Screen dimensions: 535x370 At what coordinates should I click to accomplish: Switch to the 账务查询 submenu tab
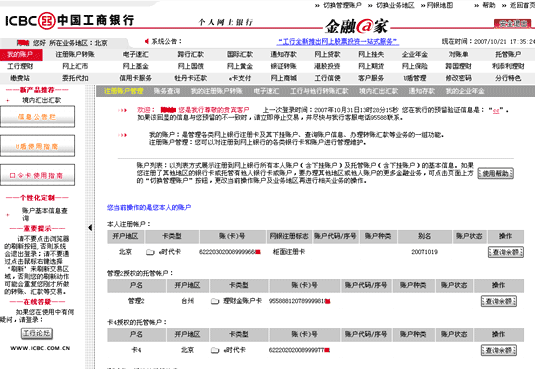coord(167,91)
